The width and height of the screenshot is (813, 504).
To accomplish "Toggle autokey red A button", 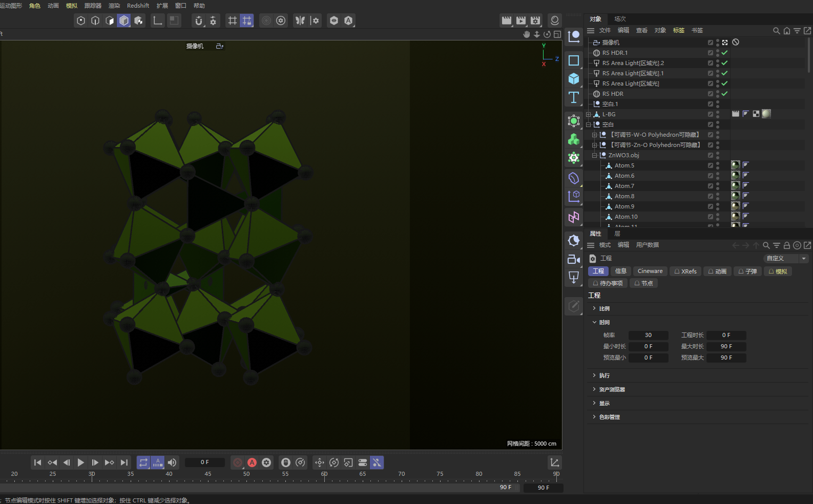I will [252, 463].
